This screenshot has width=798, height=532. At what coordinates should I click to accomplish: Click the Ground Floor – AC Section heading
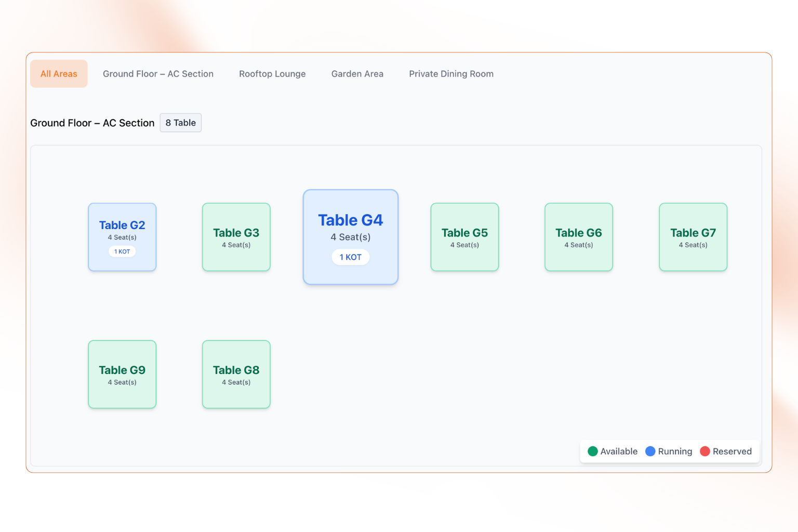tap(92, 123)
